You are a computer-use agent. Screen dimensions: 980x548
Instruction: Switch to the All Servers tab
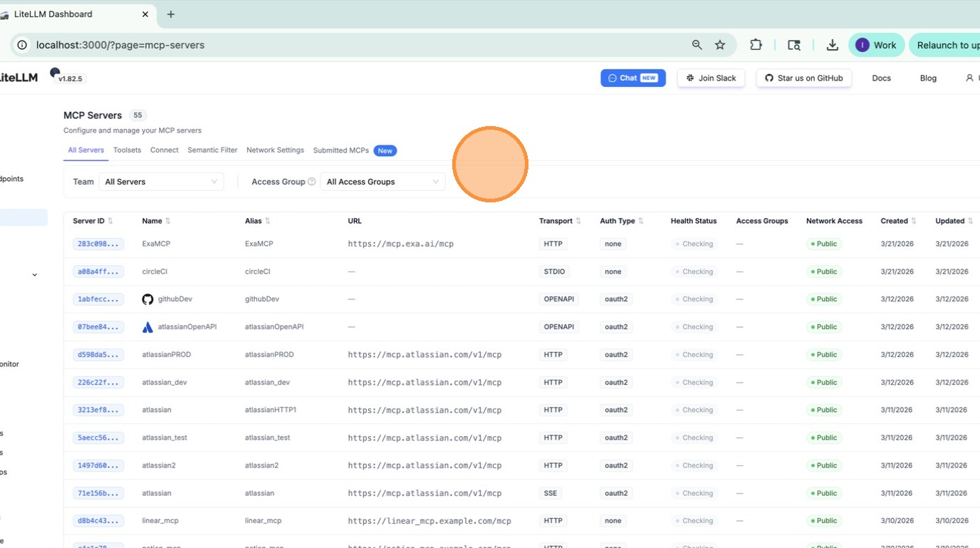pyautogui.click(x=86, y=150)
